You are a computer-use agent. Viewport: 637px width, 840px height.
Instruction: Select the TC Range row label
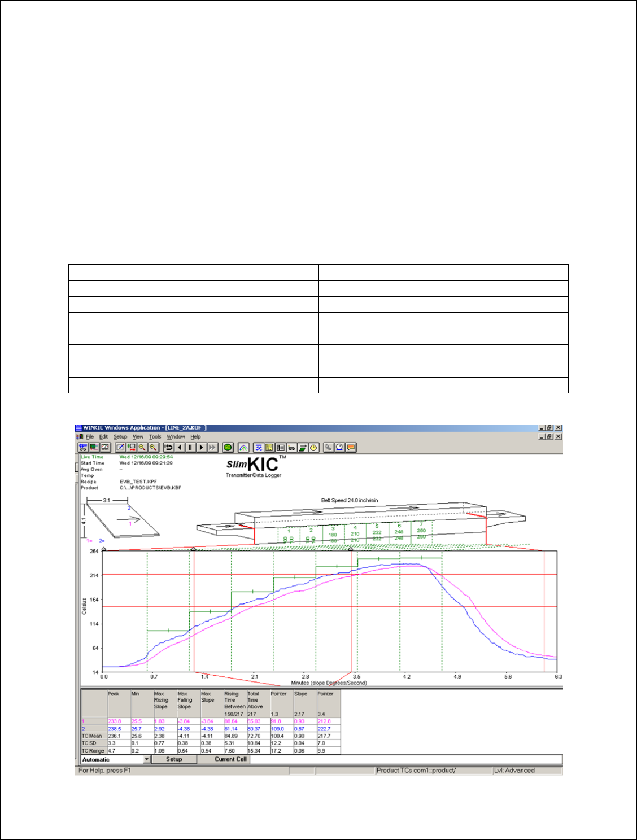tap(93, 751)
